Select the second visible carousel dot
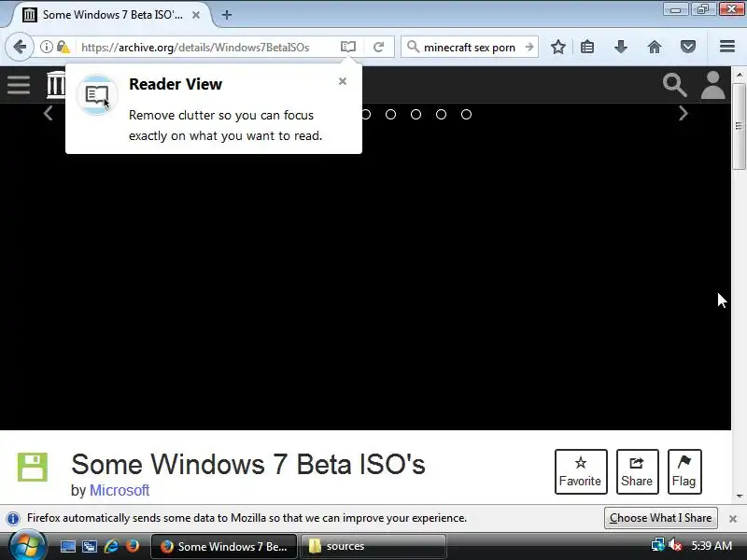The image size is (747, 560). (x=390, y=114)
